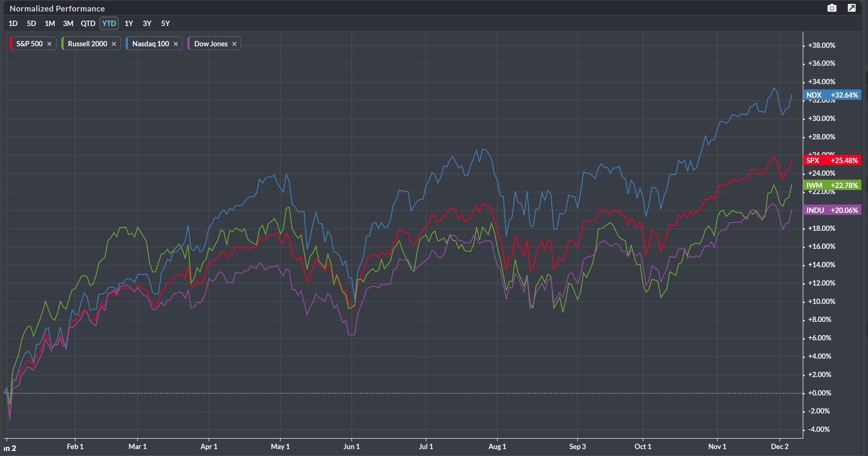Viewport: 868px width, 456px height.
Task: Remove Russell 2000 from the chart
Action: pyautogui.click(x=114, y=44)
